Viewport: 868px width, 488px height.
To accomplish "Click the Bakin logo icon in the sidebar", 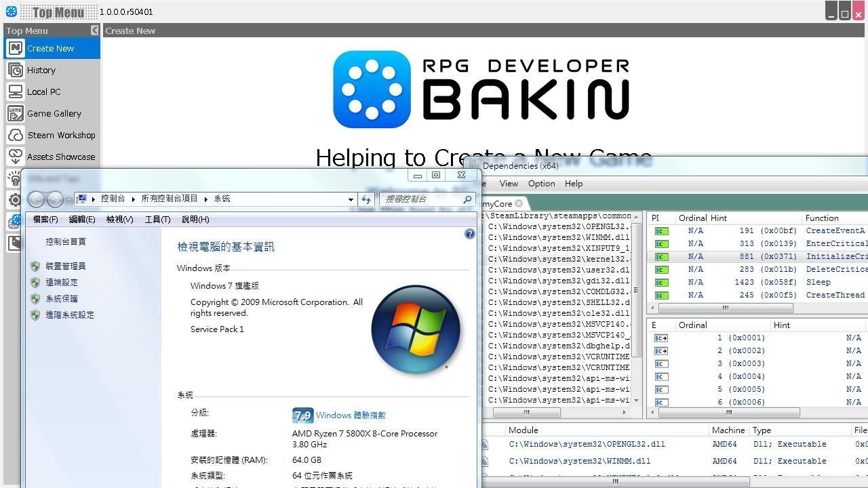I will click(x=15, y=222).
